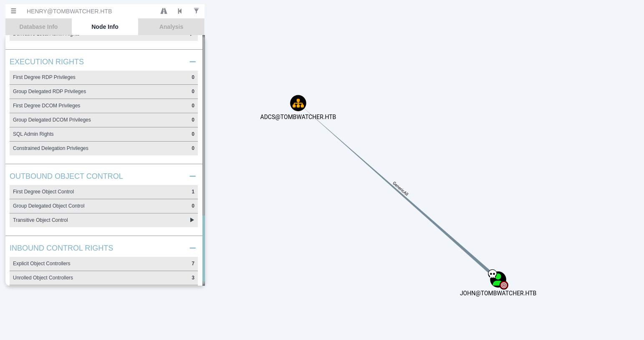The height and width of the screenshot is (340, 644).
Task: Open the filter funnel icon
Action: (x=196, y=11)
